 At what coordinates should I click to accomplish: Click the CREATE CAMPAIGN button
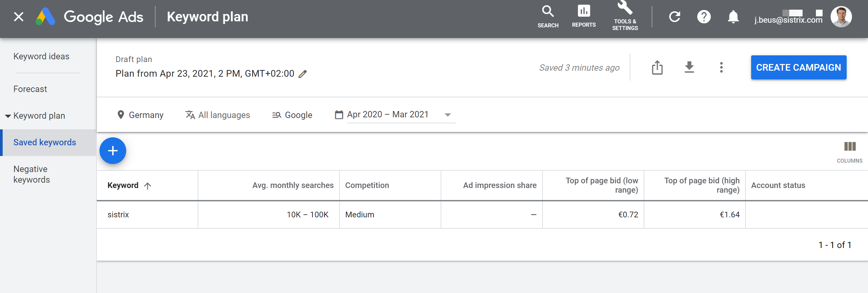click(798, 68)
